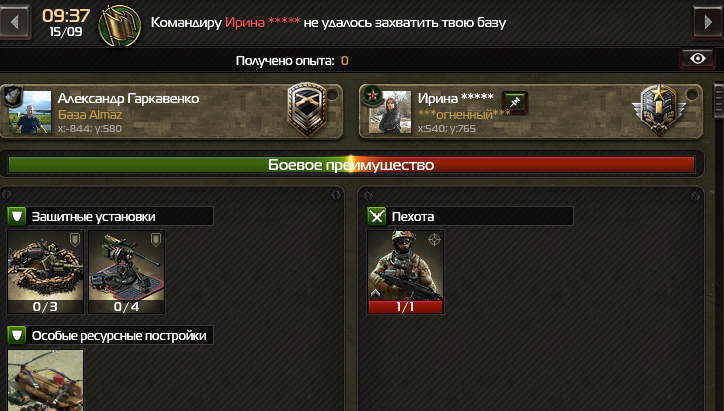This screenshot has height=411, width=724.
Task: Click the red star faction emblem
Action: pyautogui.click(x=372, y=96)
